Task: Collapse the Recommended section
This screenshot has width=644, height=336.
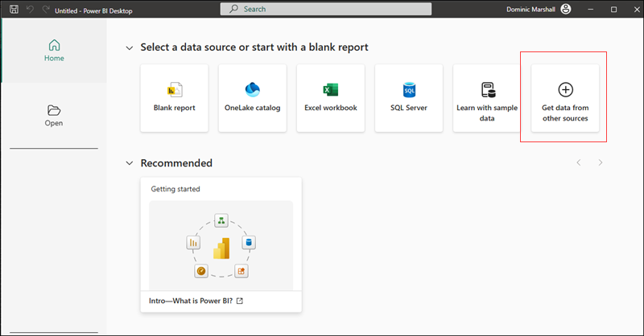Action: coord(129,164)
